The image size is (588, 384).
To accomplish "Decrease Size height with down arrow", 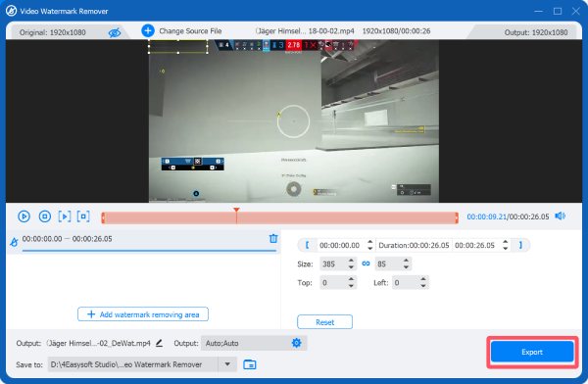I will click(x=406, y=267).
